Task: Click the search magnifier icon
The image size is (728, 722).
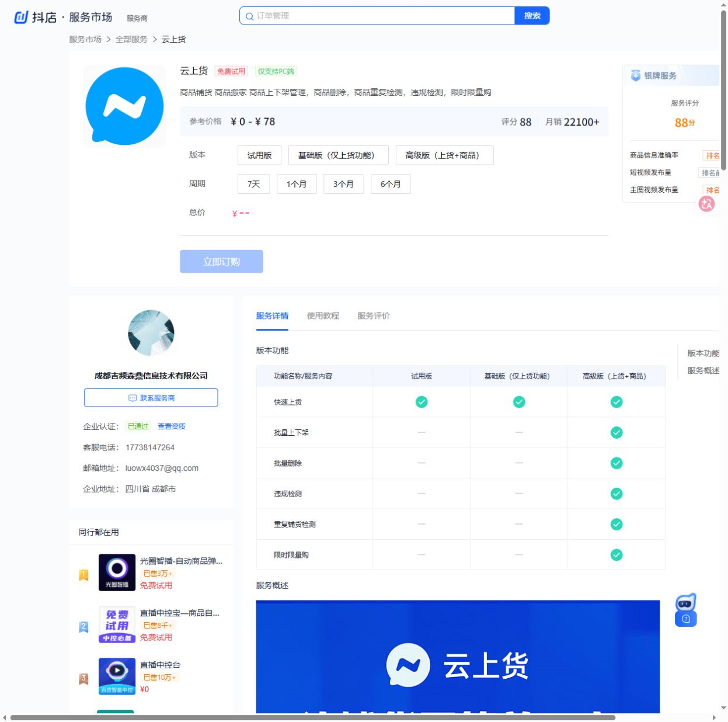Action: 249,16
